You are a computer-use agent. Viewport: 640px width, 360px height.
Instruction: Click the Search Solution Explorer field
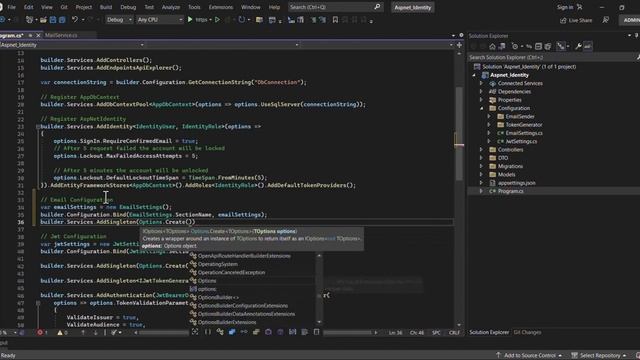[x=552, y=58]
